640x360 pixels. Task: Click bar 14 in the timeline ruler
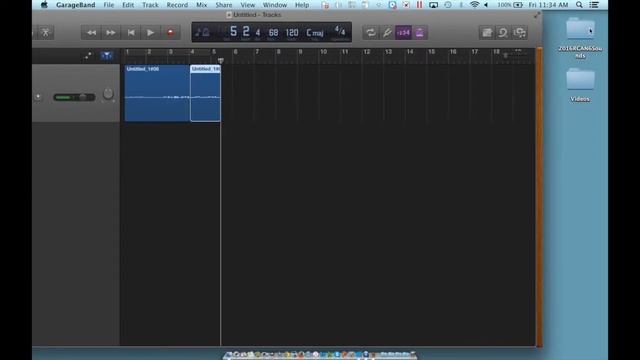click(410, 52)
